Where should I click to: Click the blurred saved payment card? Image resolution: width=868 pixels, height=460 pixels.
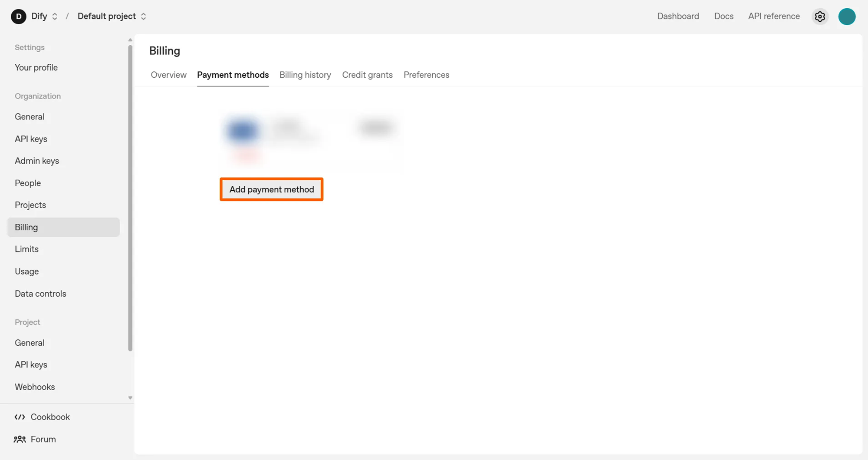pos(311,135)
